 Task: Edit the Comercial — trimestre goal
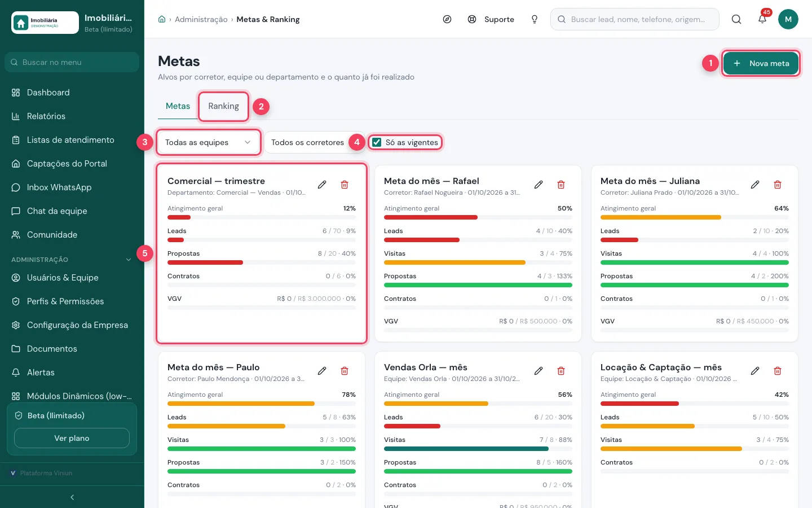[x=322, y=185]
